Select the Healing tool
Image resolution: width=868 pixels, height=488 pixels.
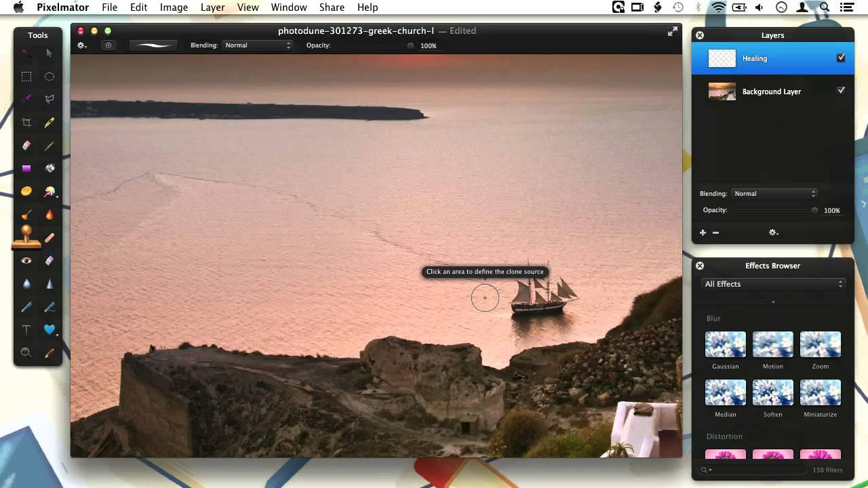coord(50,237)
